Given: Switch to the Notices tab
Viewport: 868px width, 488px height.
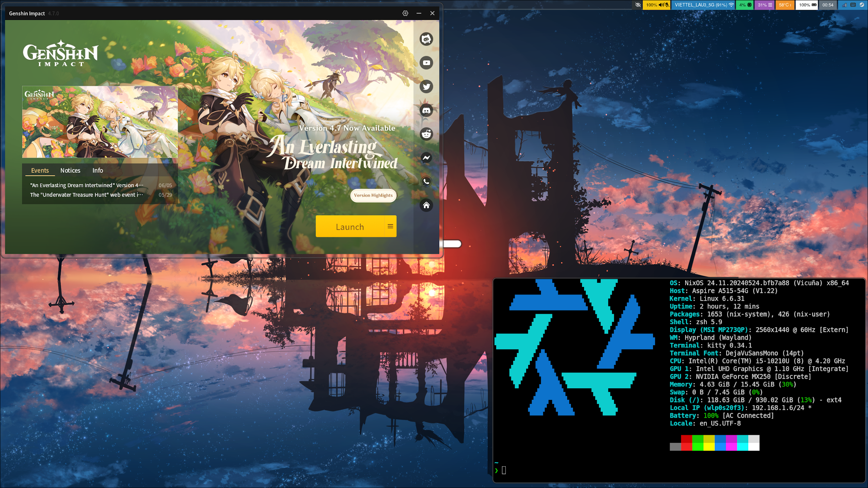Looking at the screenshot, I should click(x=70, y=170).
